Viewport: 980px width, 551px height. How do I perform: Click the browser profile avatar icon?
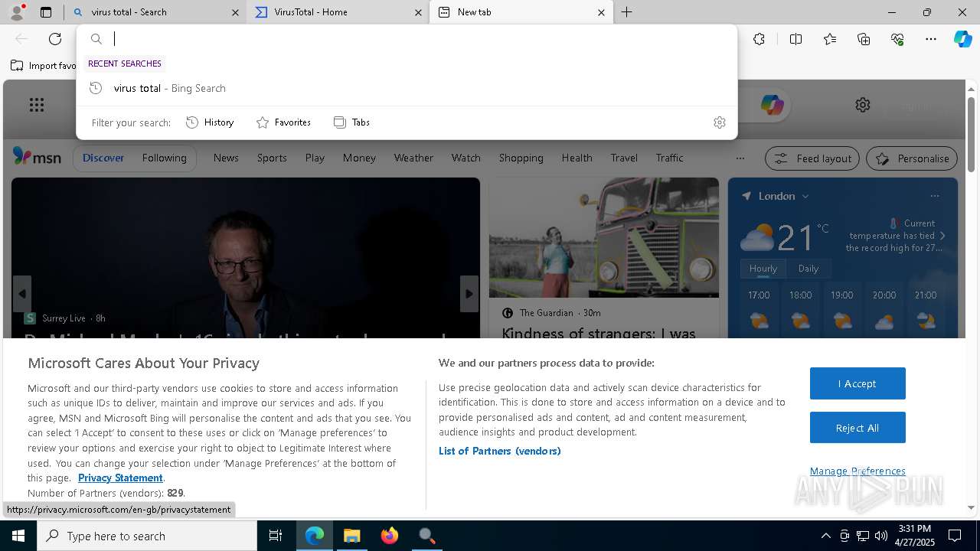[17, 12]
